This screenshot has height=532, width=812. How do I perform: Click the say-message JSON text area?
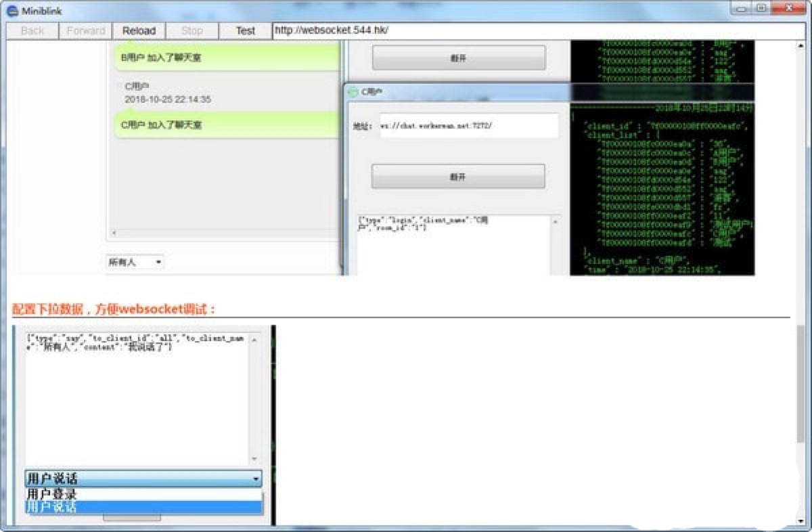137,399
